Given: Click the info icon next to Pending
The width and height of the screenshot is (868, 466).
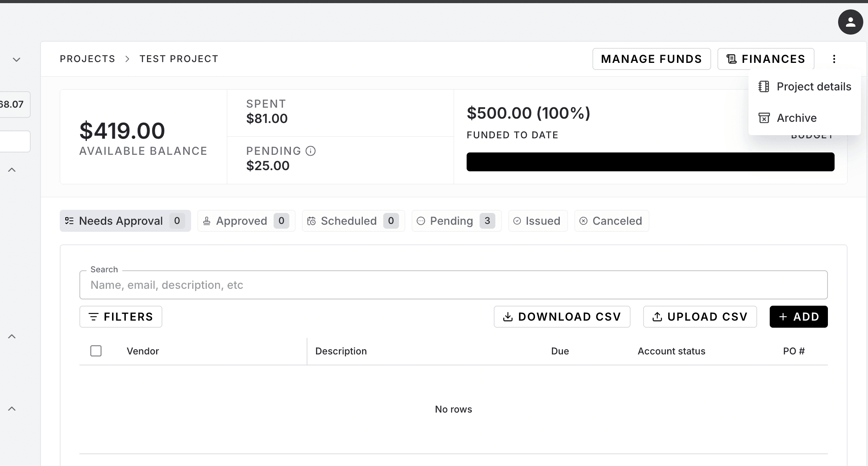Looking at the screenshot, I should [x=311, y=151].
